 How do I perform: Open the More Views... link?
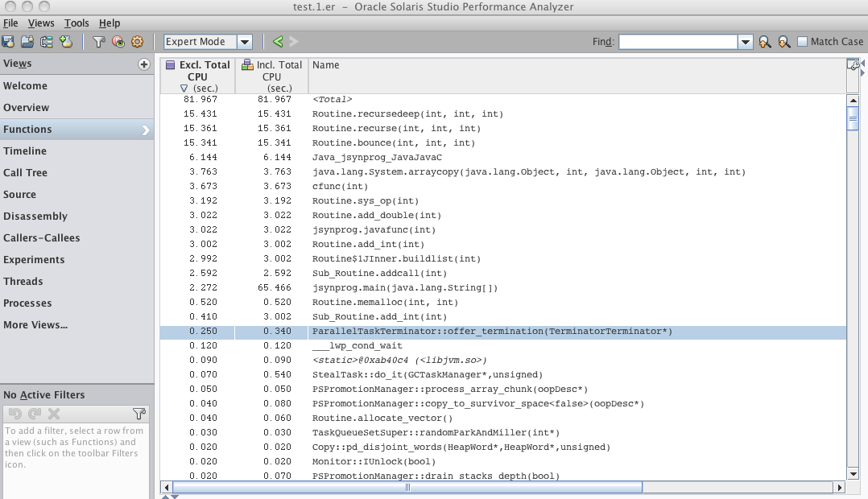point(35,324)
